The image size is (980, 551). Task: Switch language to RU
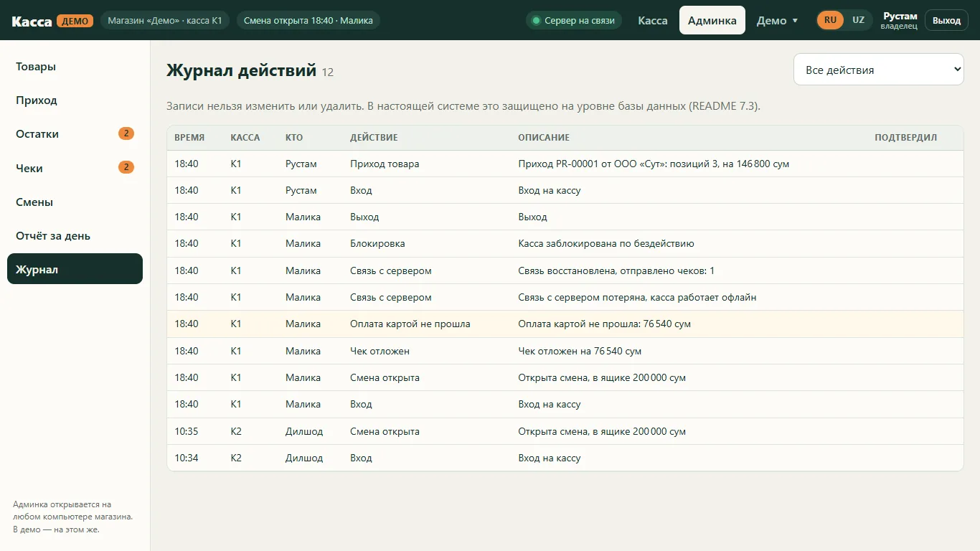click(x=830, y=20)
